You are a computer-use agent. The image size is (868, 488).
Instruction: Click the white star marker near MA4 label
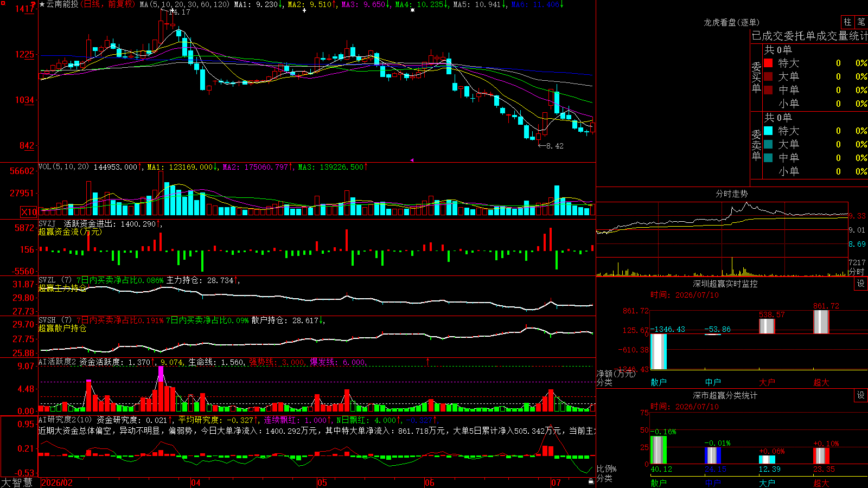pyautogui.click(x=412, y=10)
